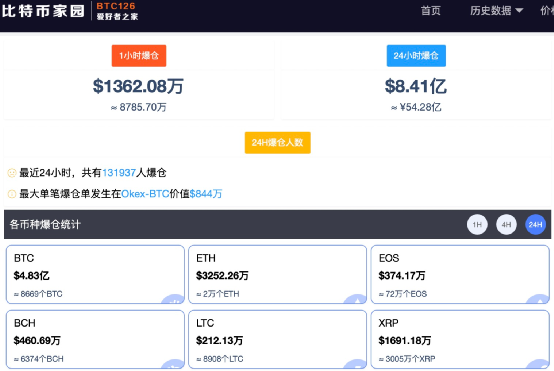Screen dimensions: 554x371
Task: Open the BTC liquidation card
Action: point(95,275)
